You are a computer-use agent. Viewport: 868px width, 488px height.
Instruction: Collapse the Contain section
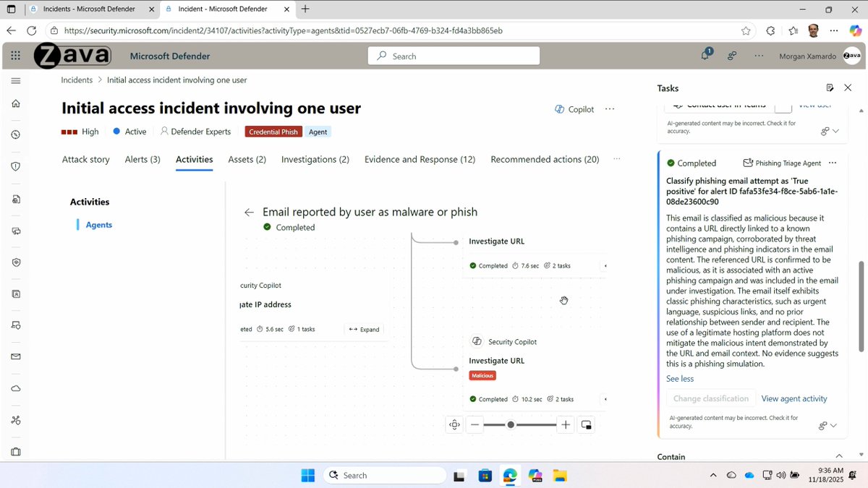pos(839,456)
